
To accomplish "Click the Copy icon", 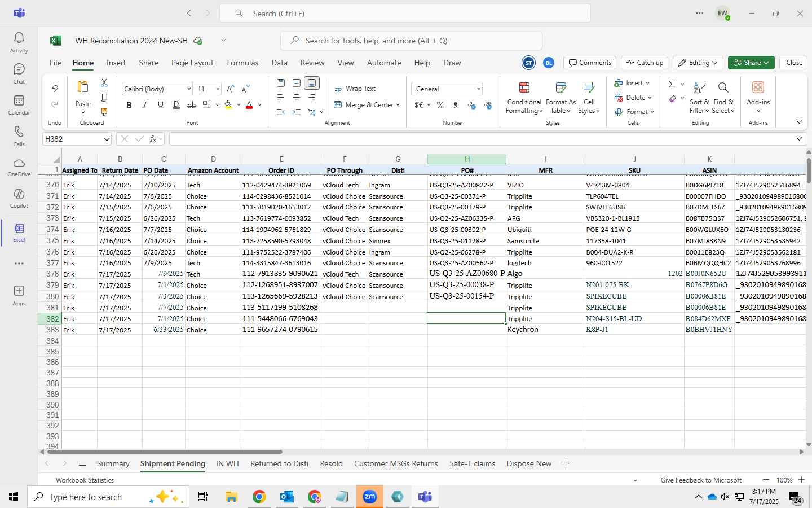I will tap(104, 98).
